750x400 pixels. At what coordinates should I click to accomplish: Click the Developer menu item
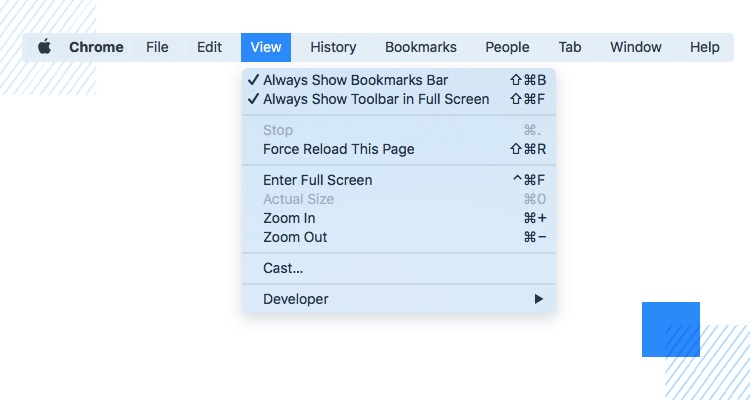tap(399, 299)
